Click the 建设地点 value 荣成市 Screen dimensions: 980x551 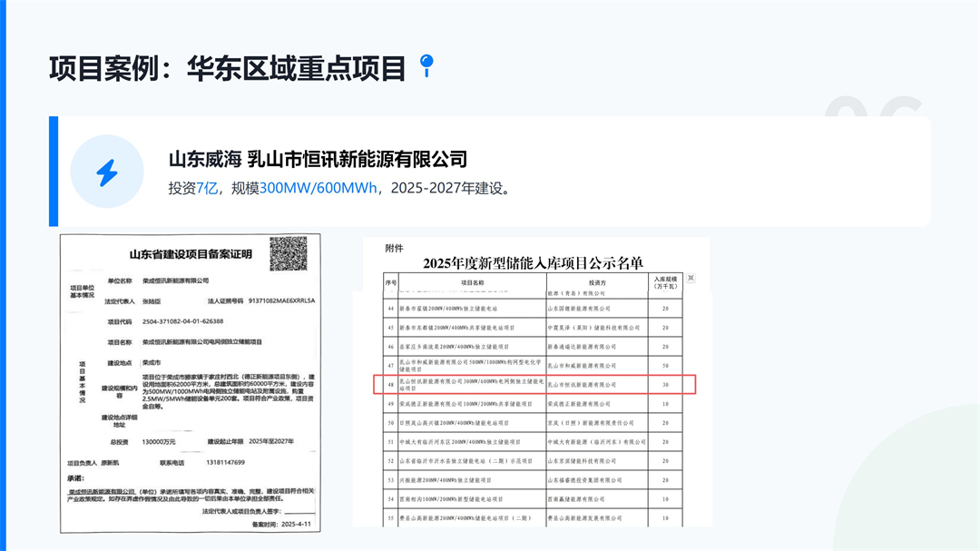(x=152, y=363)
